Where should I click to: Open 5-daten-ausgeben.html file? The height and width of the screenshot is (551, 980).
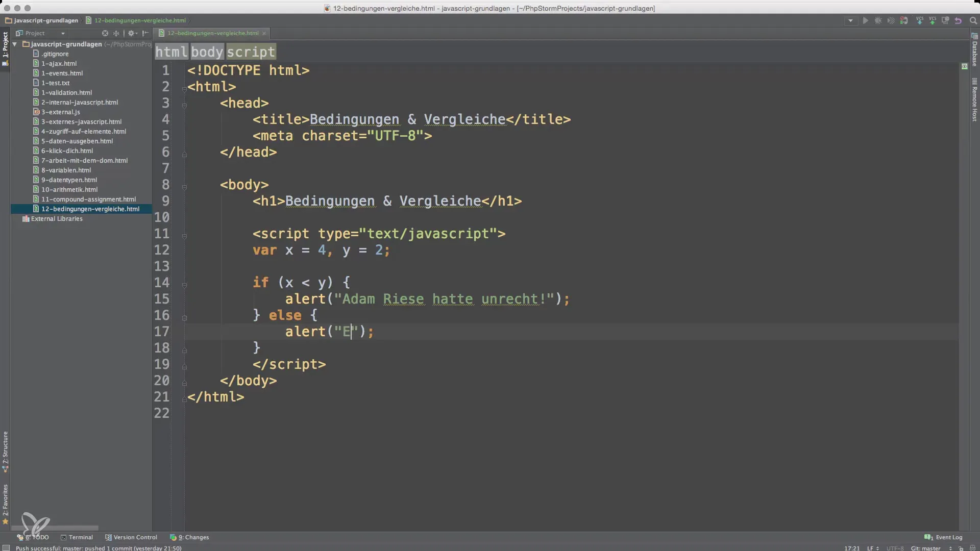pyautogui.click(x=73, y=141)
